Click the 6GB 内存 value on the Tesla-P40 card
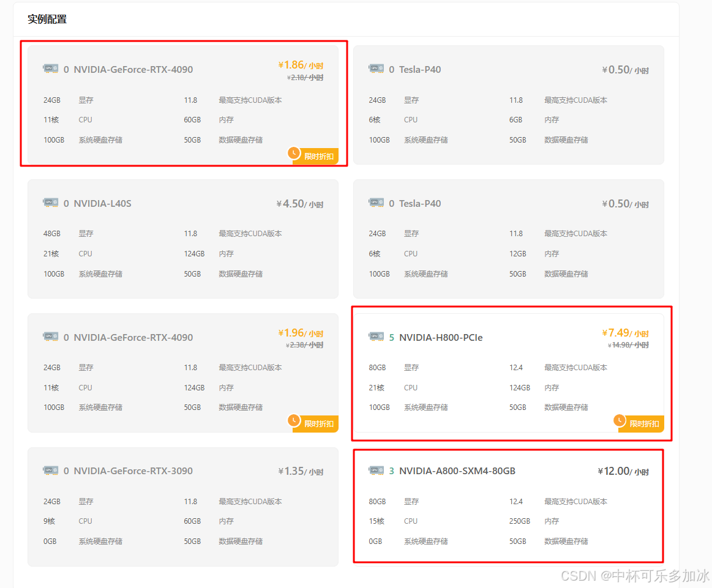Image resolution: width=712 pixels, height=588 pixels. [x=515, y=120]
